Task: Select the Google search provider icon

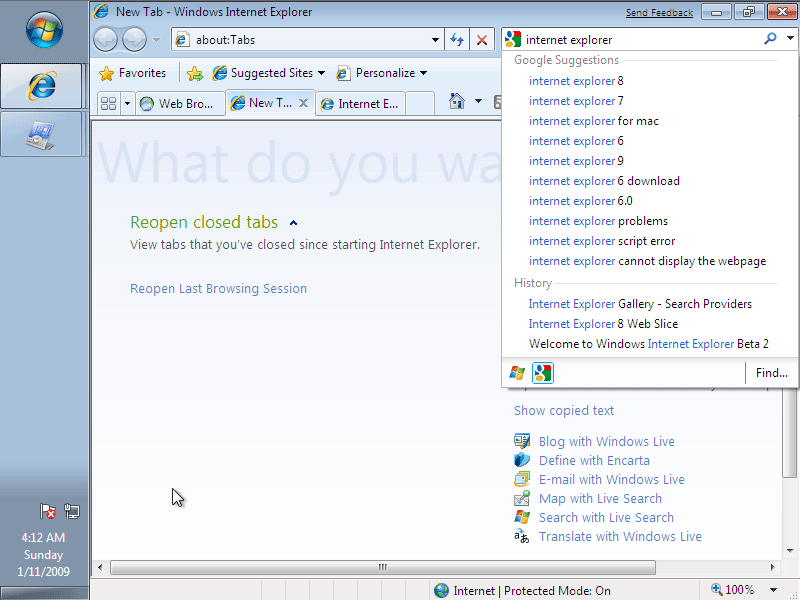Action: (x=542, y=373)
